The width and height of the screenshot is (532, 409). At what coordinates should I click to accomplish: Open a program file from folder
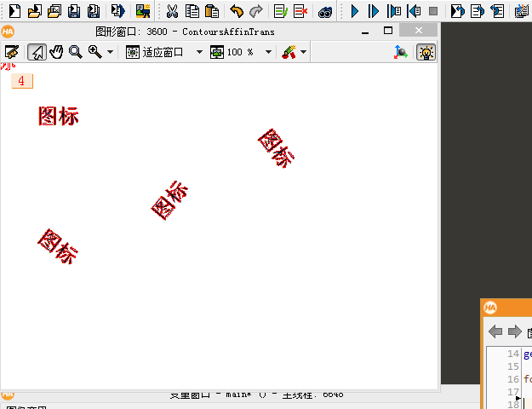tap(35, 11)
